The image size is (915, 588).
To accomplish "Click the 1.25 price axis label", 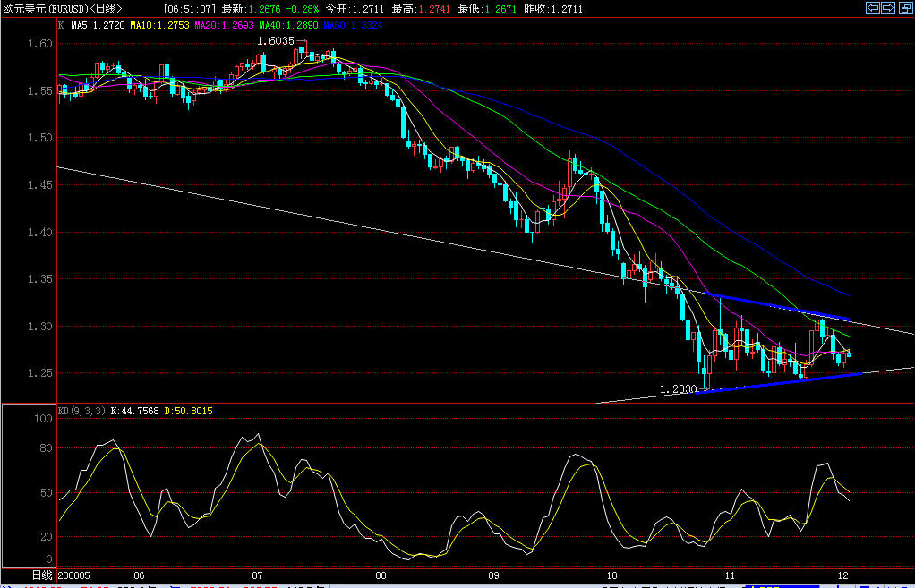I will tap(41, 372).
